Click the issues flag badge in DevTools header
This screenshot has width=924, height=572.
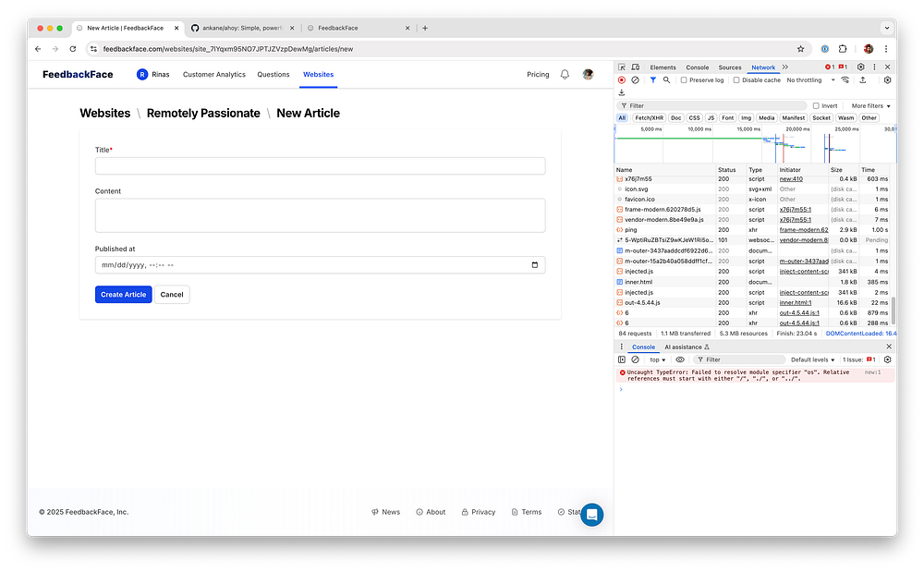click(844, 67)
